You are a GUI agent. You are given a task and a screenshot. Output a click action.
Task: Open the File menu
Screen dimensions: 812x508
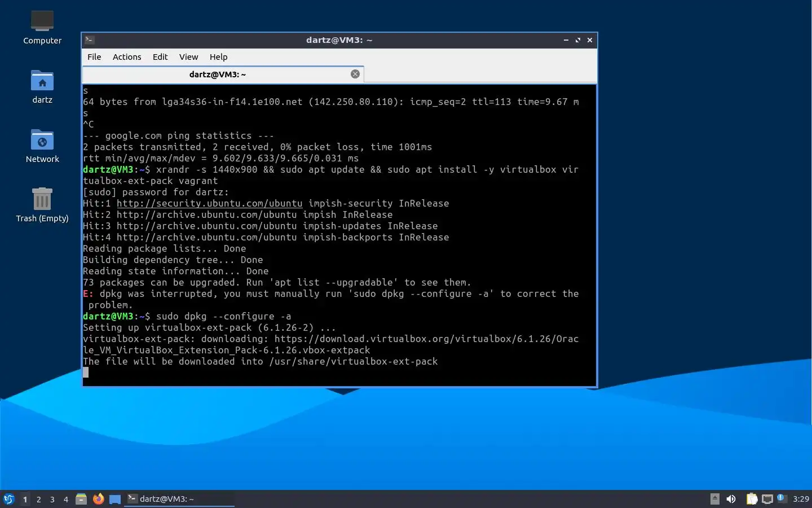[x=94, y=57]
